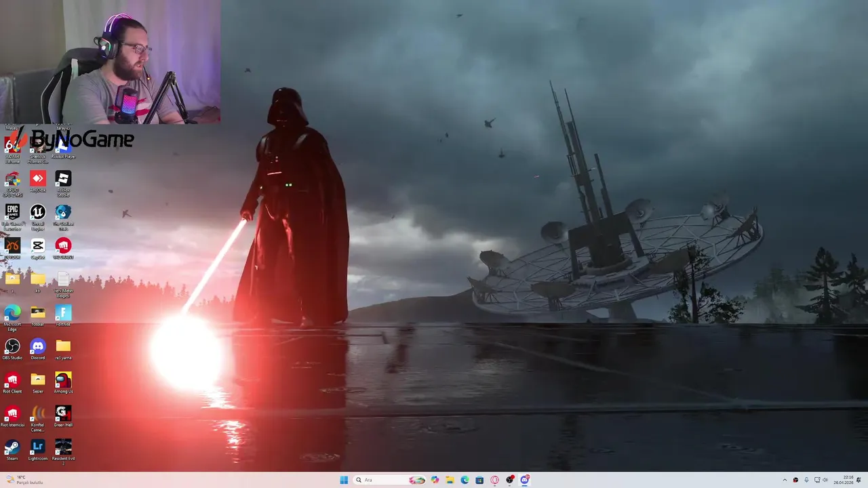Open the Microsoft Edge desktop shortcut
The image size is (868, 488).
(x=12, y=317)
